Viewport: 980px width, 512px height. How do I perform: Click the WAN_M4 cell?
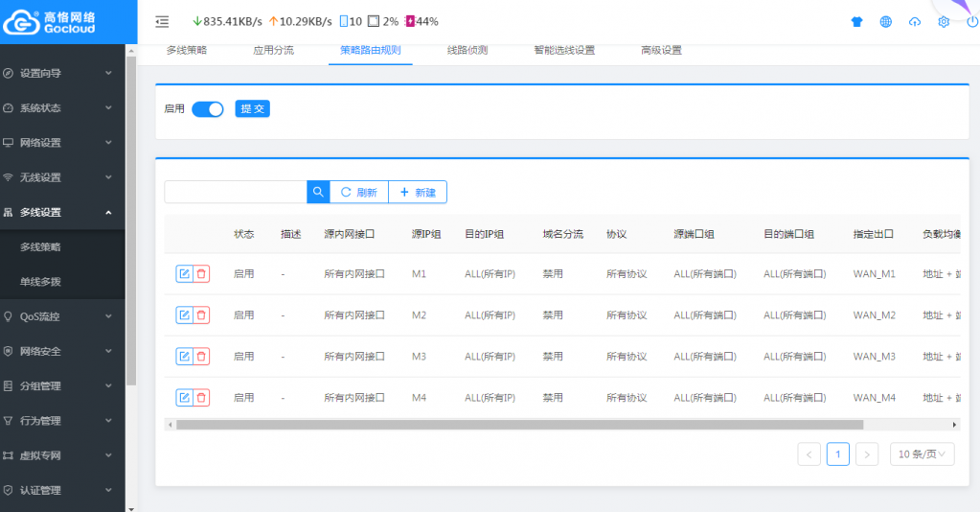pos(874,398)
